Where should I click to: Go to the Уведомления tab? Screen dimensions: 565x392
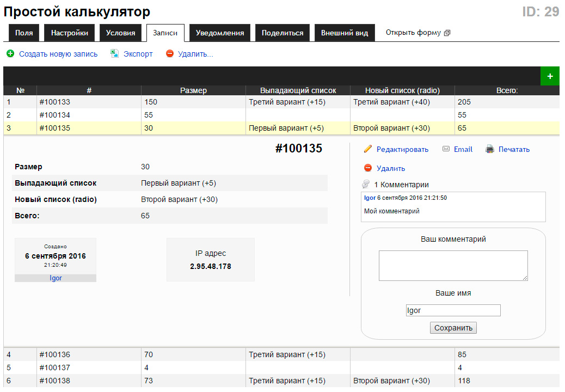coord(220,33)
